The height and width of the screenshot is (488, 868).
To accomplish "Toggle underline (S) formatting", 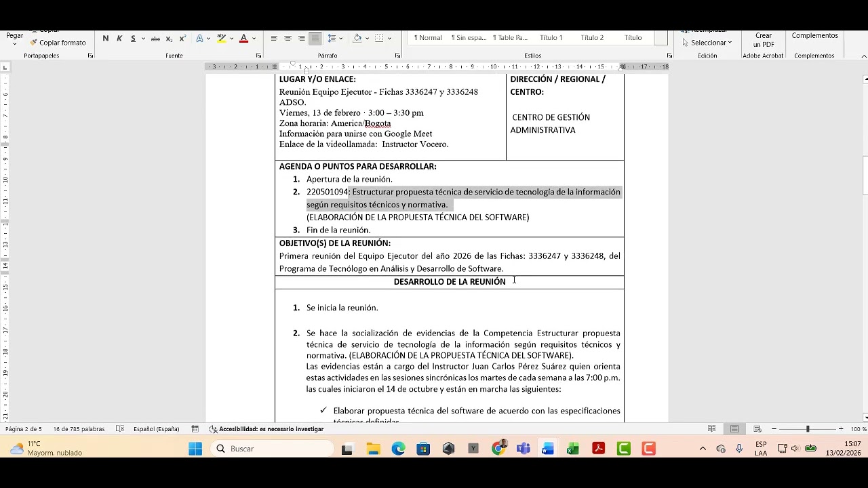I will 133,39.
